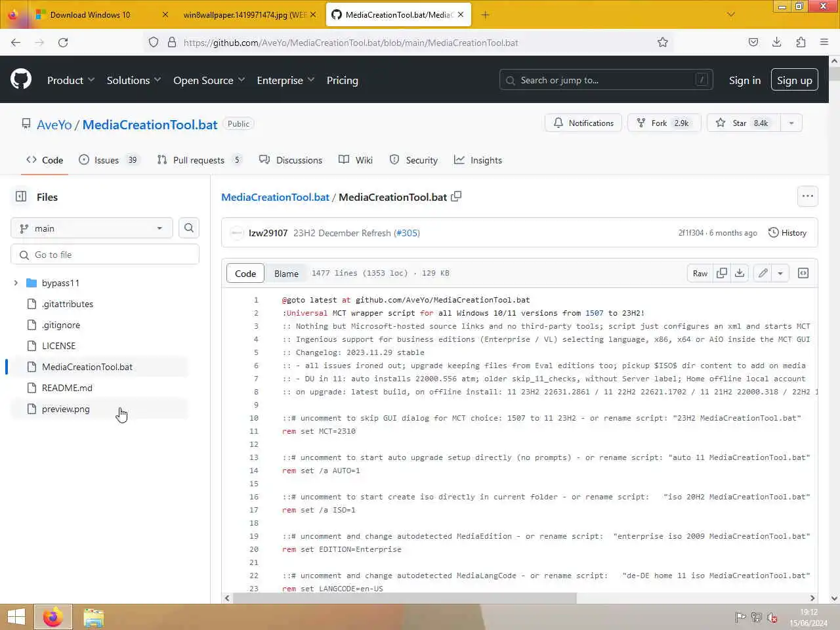Screen dimensions: 840x630
Task: Open the three-dot more file actions button
Action: pos(808,196)
